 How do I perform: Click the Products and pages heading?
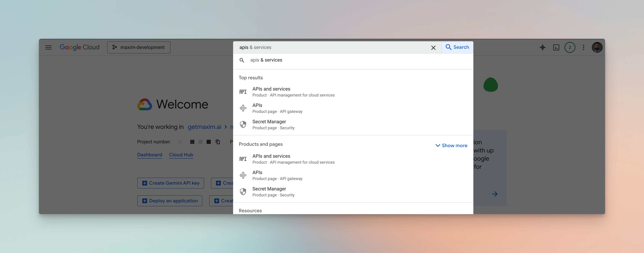261,144
